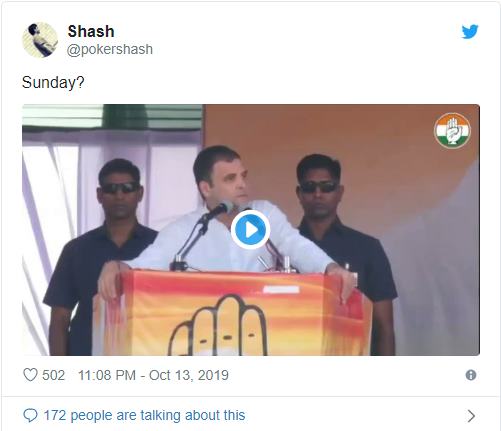Click the Twitter bird logo
Viewport: 501px width, 431px height.
[470, 31]
